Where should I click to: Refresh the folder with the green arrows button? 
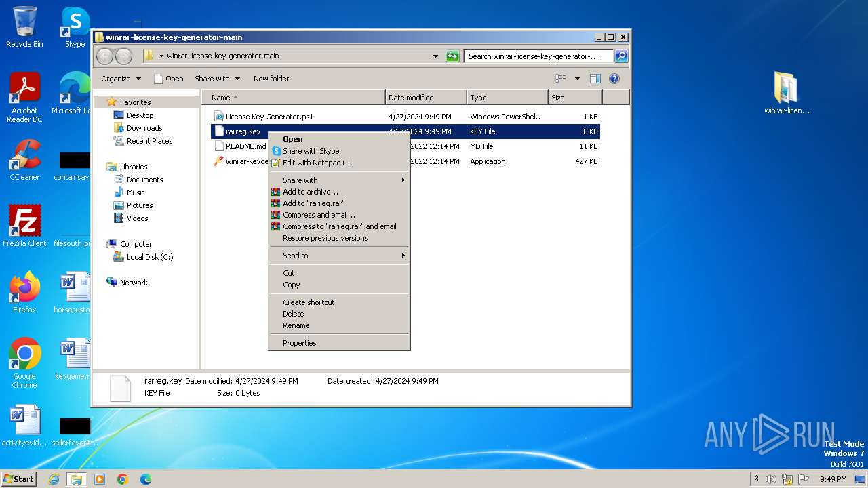click(452, 56)
